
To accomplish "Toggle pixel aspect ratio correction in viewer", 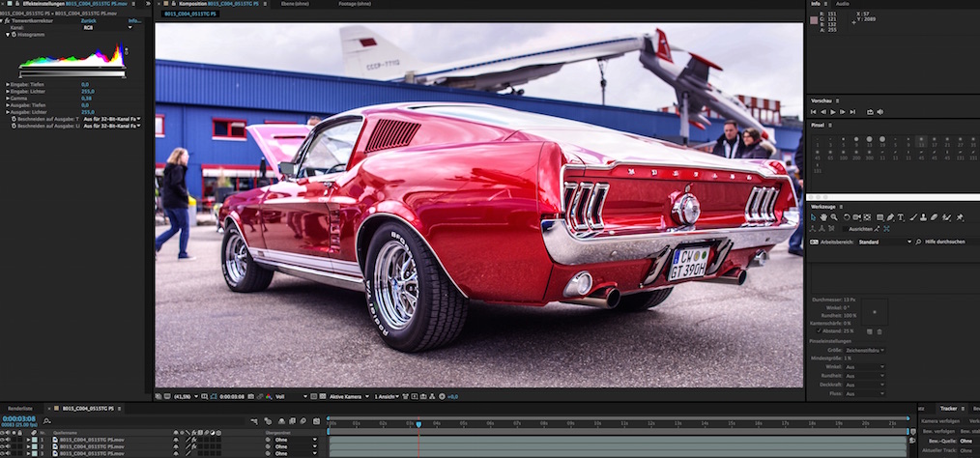I will coord(406,396).
